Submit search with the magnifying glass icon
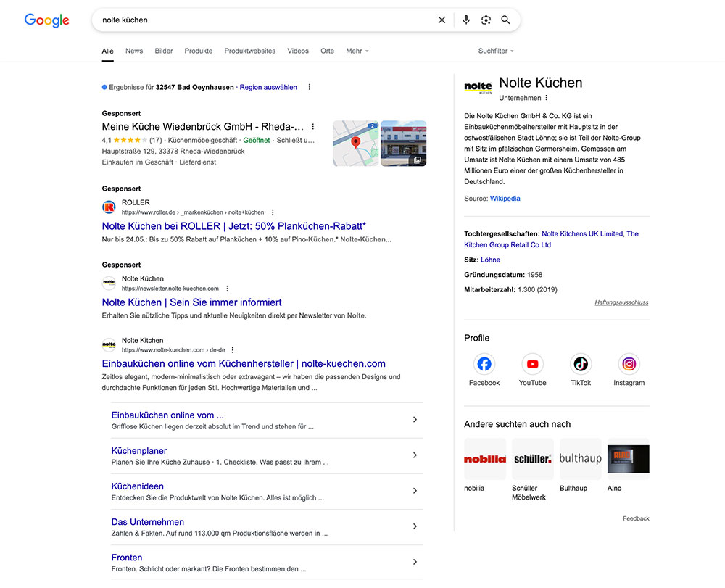 [x=505, y=20]
